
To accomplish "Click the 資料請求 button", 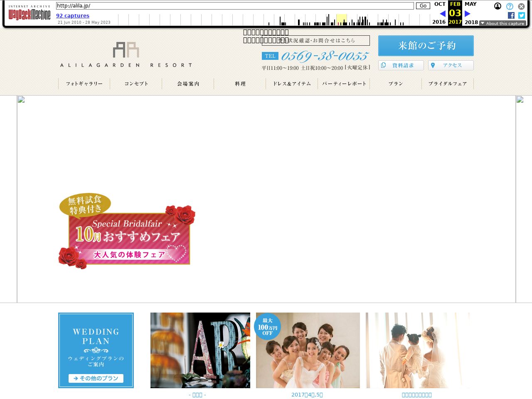I will tap(401, 65).
